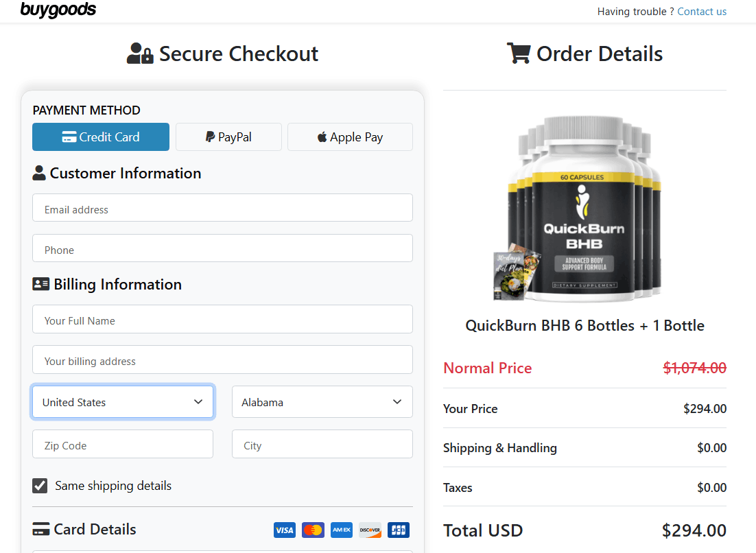Click the Email address input field
This screenshot has height=553, width=756.
222,208
